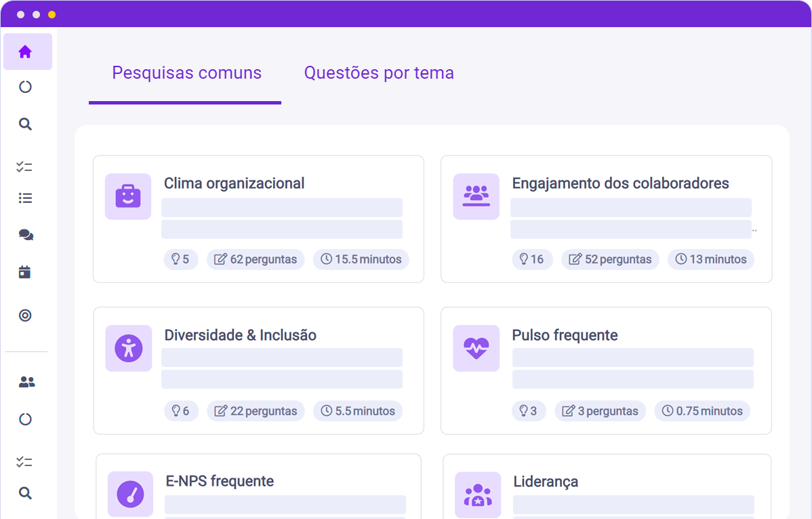The width and height of the screenshot is (812, 519).
Task: Click the E-NPS frequente gauge icon
Action: 131,495
